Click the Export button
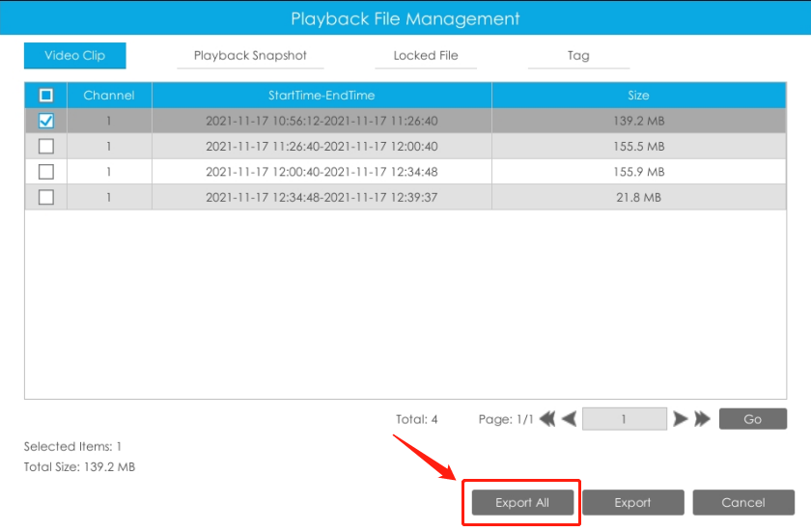811x532 pixels. 633,502
